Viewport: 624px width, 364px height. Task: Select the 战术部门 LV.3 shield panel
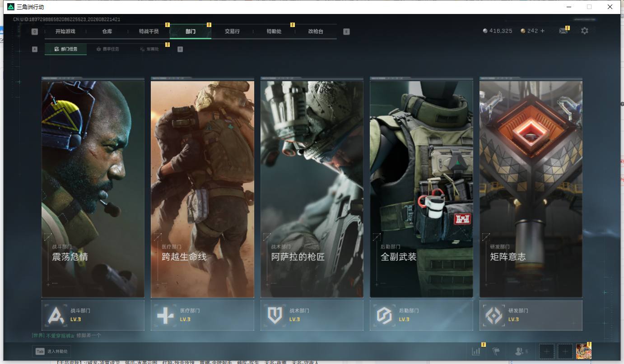click(312, 315)
